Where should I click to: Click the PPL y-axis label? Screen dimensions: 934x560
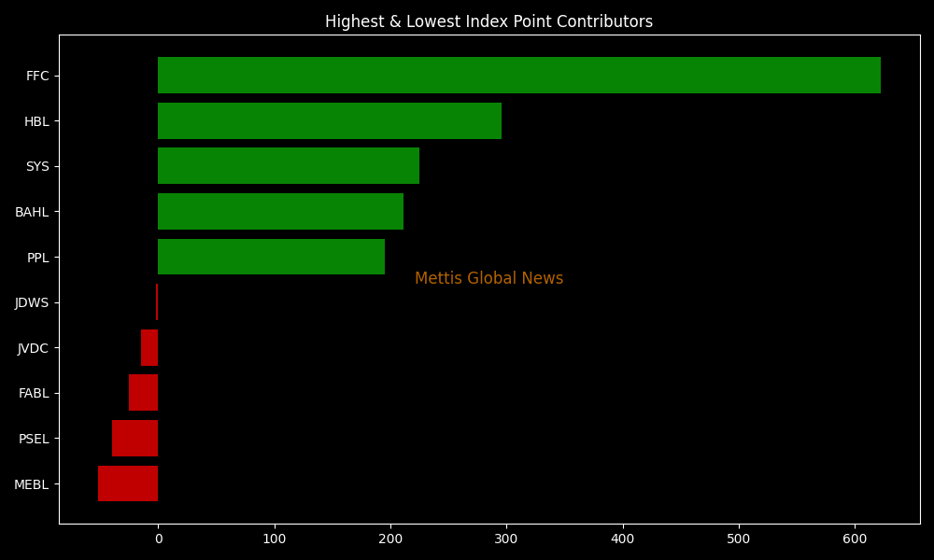tap(37, 258)
